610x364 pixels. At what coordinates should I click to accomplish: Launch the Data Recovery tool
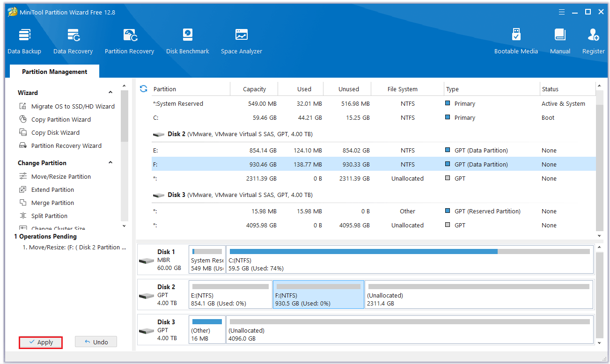pos(73,41)
